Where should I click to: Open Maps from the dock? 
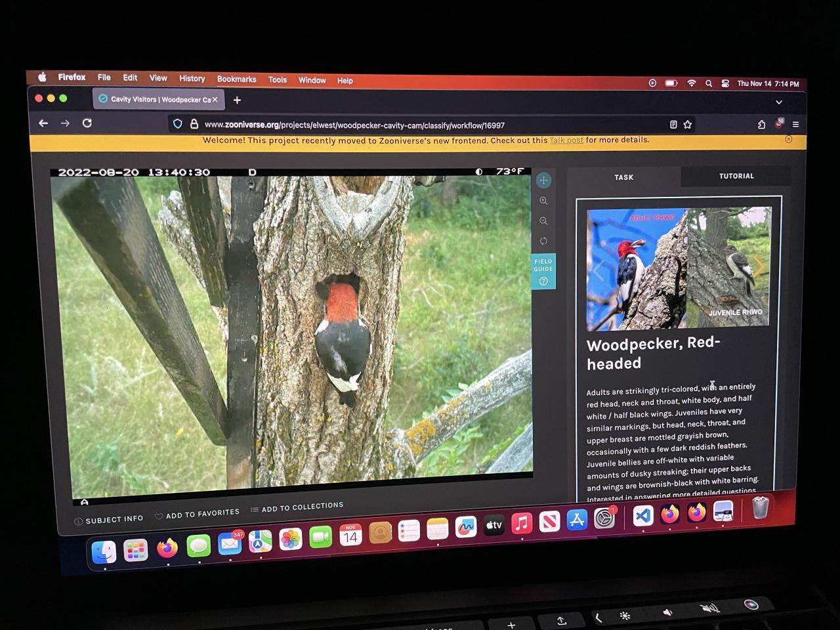tap(260, 541)
